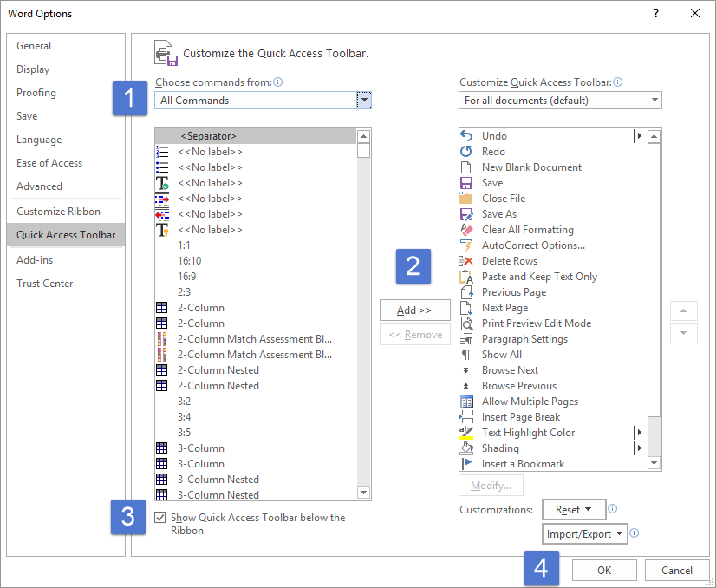This screenshot has height=588, width=716.
Task: Click toolbar list scrollbar down arrow
Action: pyautogui.click(x=654, y=463)
